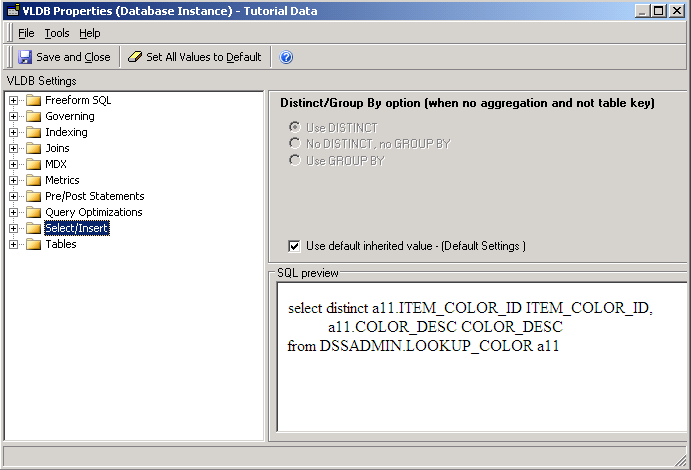
Task: Choose the Use GROUP BY radio option
Action: [x=294, y=160]
